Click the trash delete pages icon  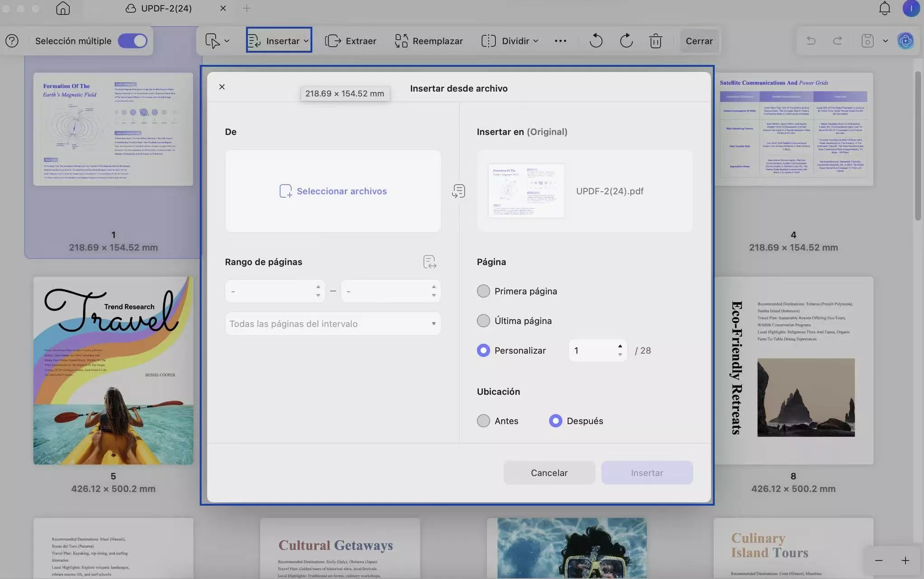[655, 41]
